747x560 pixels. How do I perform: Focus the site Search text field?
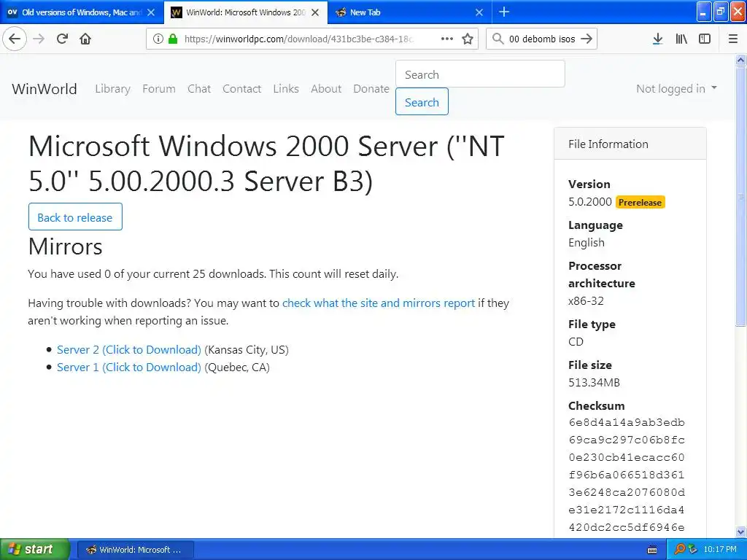[480, 74]
